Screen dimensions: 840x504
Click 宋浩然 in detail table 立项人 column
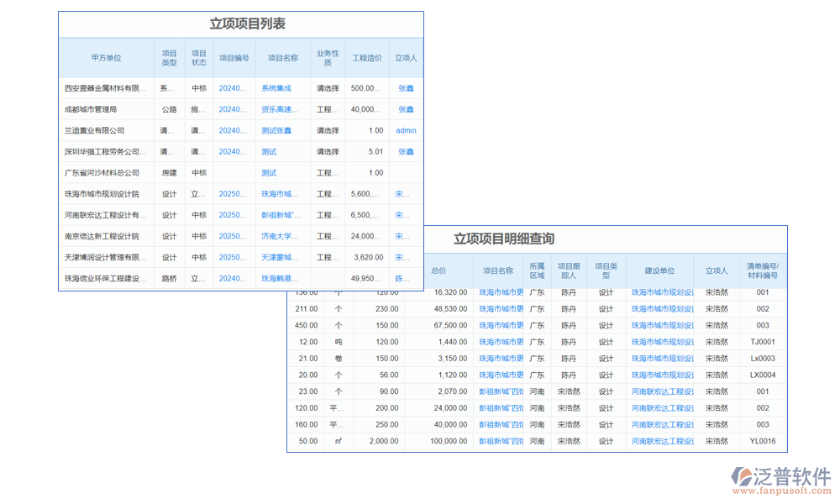pos(717,292)
